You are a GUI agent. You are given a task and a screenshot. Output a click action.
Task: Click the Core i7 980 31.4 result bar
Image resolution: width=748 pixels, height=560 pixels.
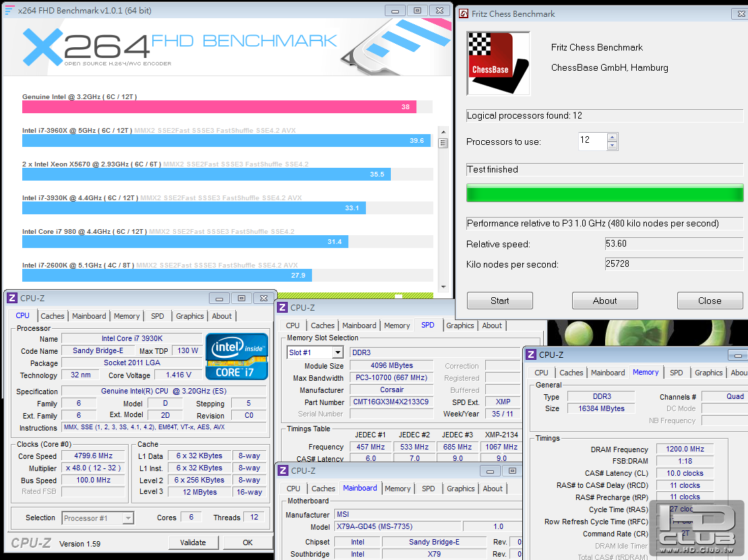click(185, 241)
